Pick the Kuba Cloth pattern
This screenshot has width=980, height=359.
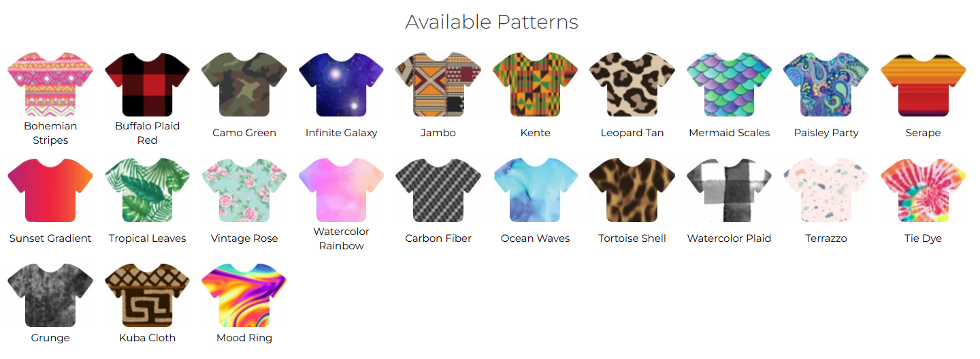coord(147,296)
